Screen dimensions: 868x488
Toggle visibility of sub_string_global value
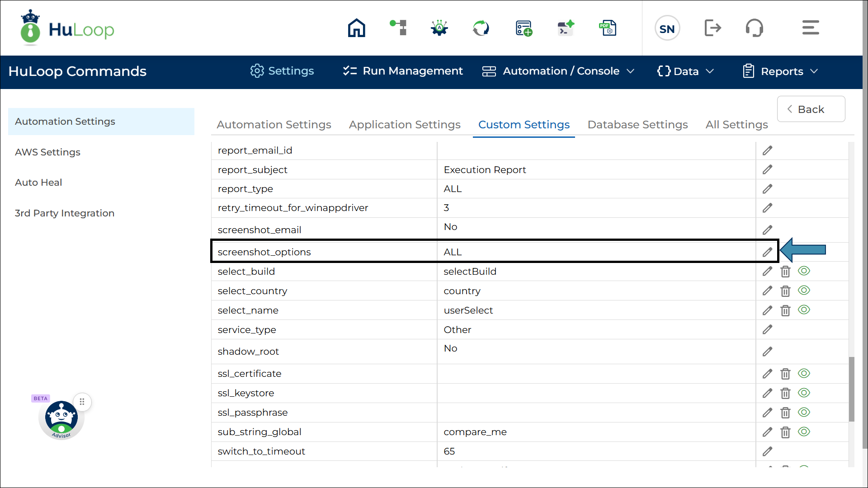(804, 432)
